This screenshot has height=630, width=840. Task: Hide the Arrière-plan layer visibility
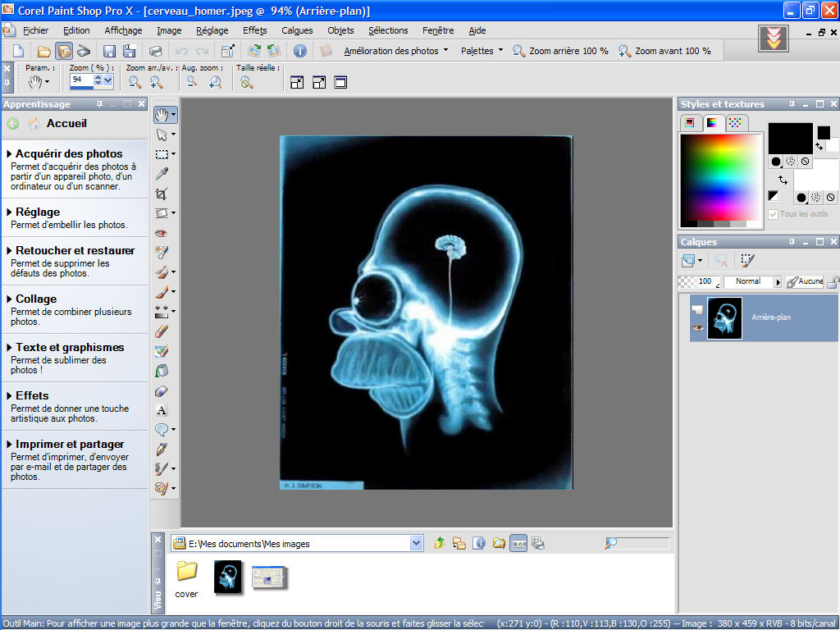pos(696,328)
